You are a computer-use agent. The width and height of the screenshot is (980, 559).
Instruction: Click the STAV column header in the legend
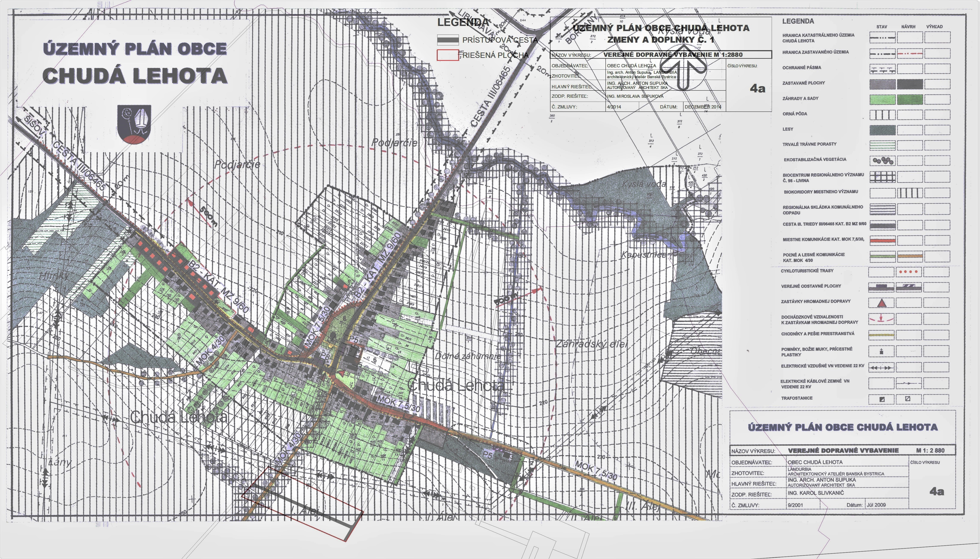(x=882, y=27)
